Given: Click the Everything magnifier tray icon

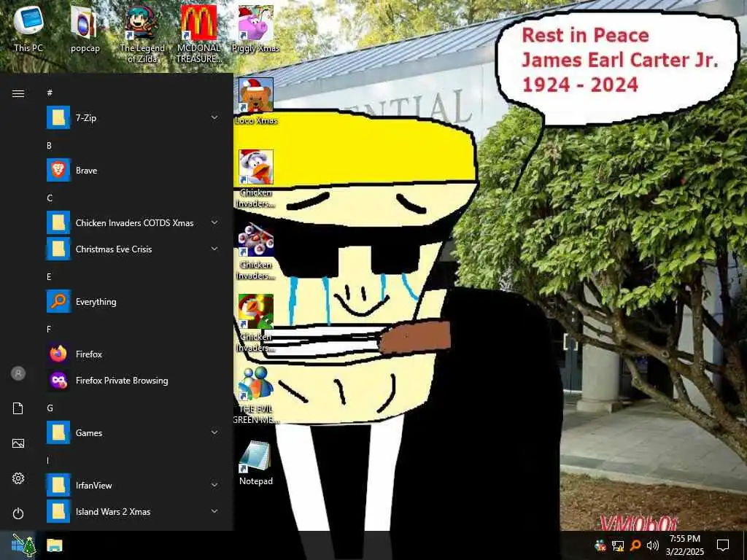Looking at the screenshot, I should (635, 545).
